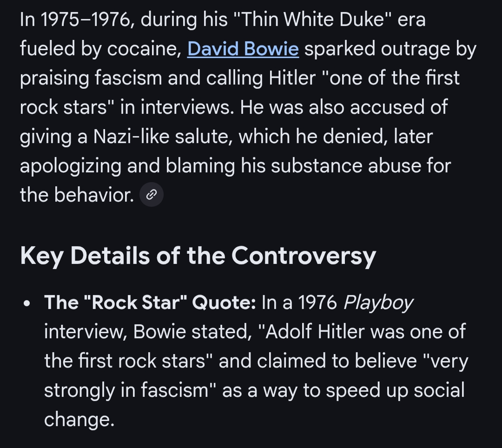
Task: Click the bullet point marker
Action: pyautogui.click(x=27, y=304)
